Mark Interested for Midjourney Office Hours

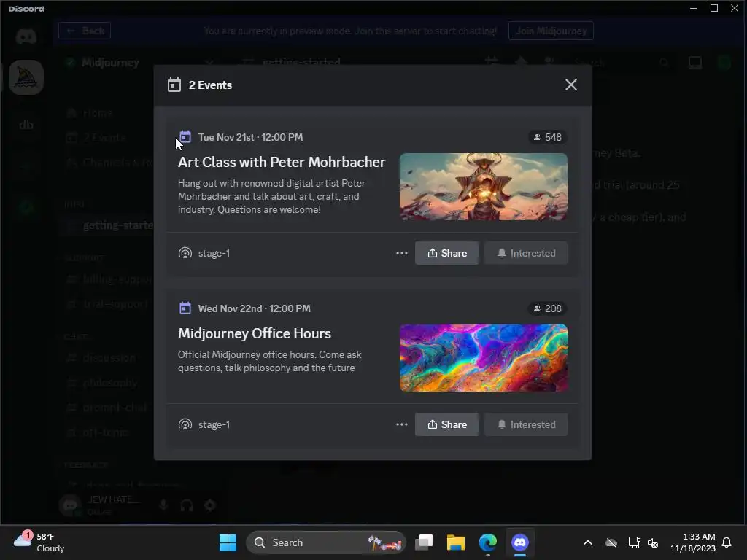tap(526, 424)
